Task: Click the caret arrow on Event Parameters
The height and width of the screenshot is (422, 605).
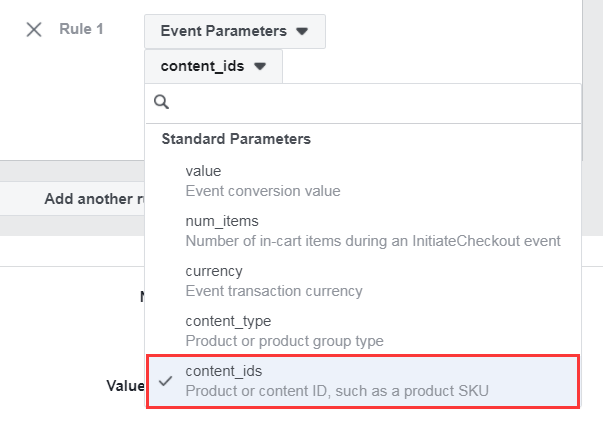Action: 302,32
